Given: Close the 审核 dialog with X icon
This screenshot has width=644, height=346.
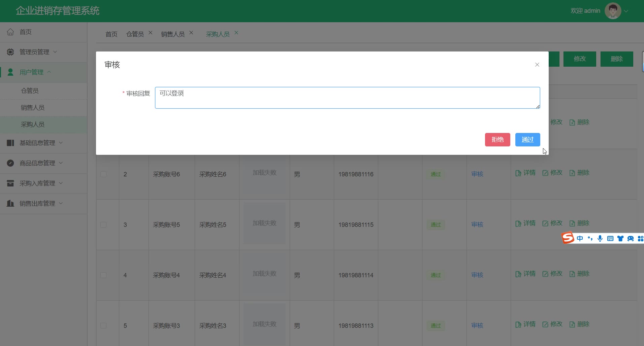Looking at the screenshot, I should coord(537,65).
